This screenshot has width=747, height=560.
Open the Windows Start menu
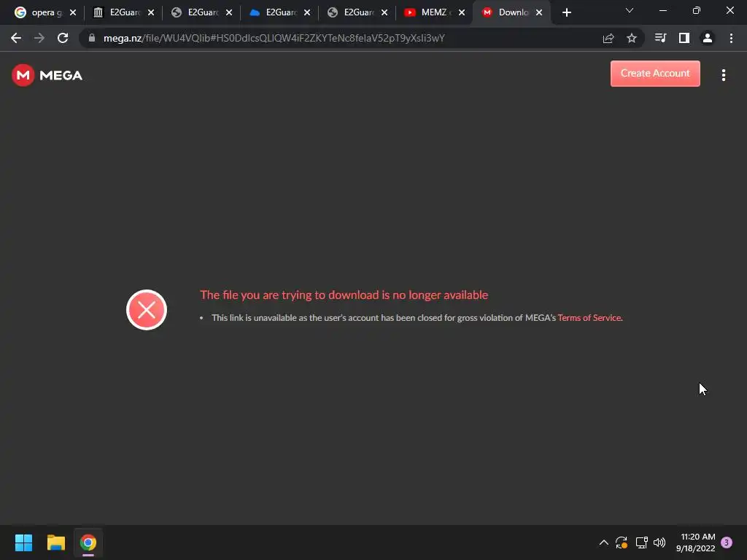(23, 542)
